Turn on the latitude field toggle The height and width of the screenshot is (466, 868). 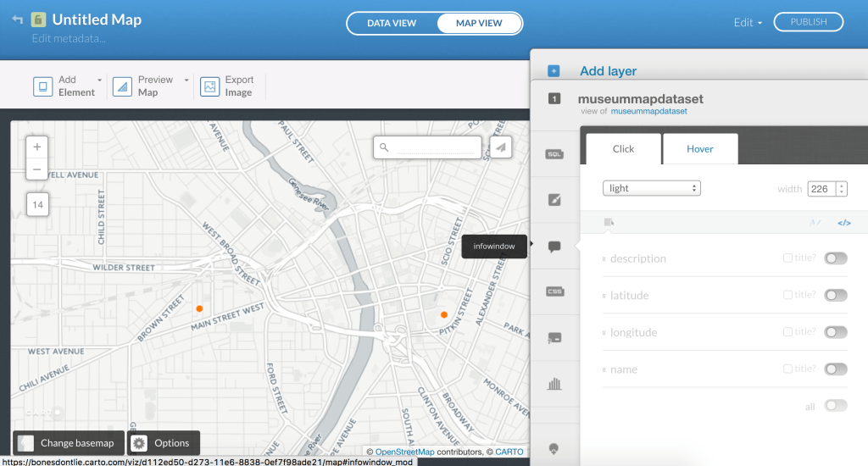pyautogui.click(x=835, y=296)
